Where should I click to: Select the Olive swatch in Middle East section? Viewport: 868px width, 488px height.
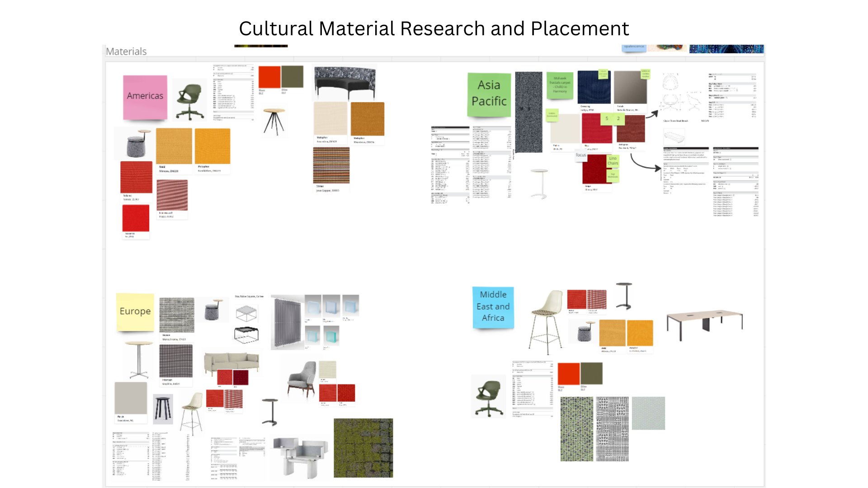[x=591, y=373]
